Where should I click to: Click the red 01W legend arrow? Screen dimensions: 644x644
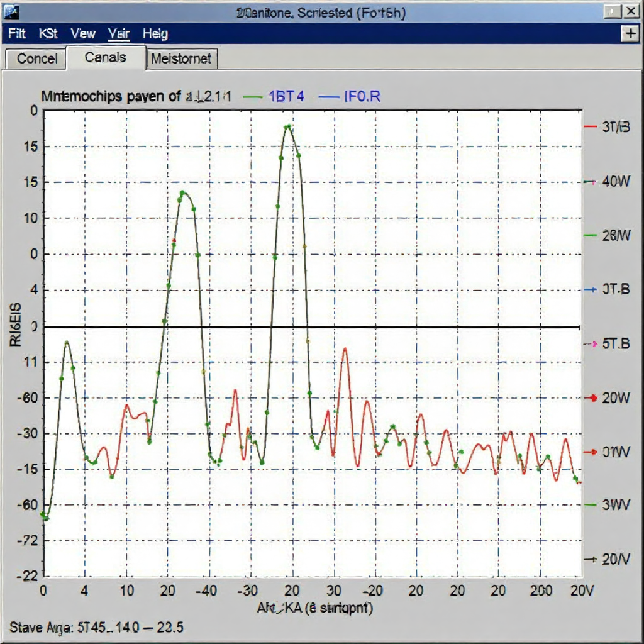[591, 452]
